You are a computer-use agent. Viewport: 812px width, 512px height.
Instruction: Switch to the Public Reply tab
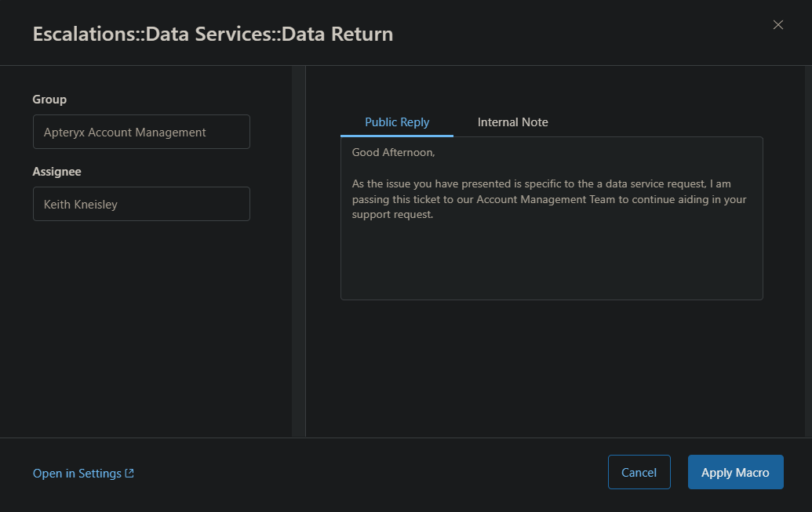[397, 122]
